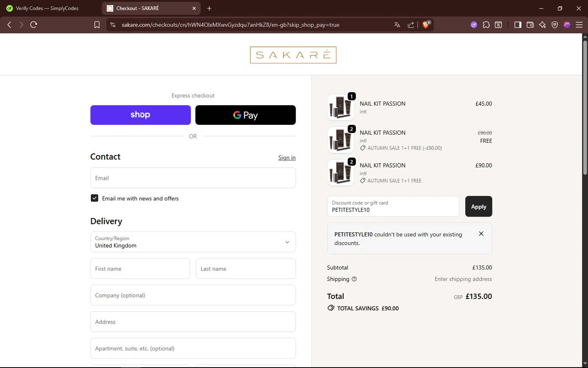Select the Checkout - SAKARÉ tab
This screenshot has height=368, width=588.
coord(151,8)
